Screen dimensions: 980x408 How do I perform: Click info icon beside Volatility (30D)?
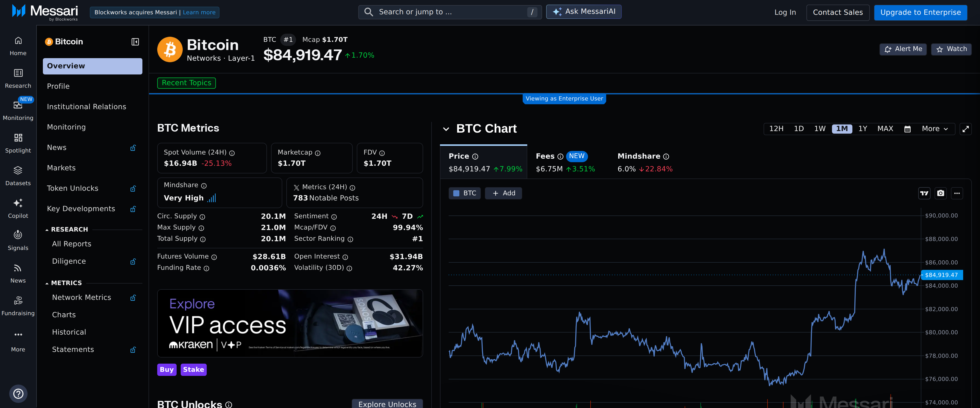[x=349, y=269]
